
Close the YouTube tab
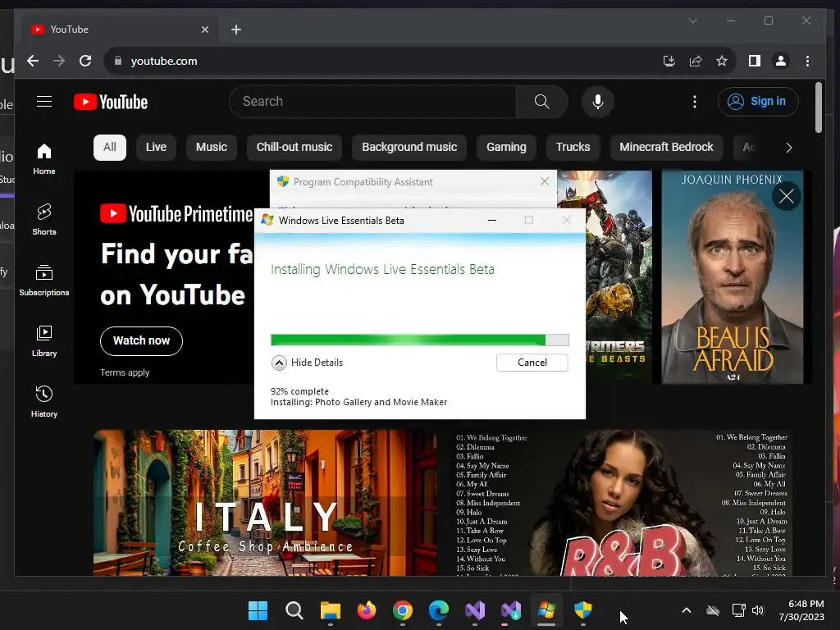tap(204, 30)
